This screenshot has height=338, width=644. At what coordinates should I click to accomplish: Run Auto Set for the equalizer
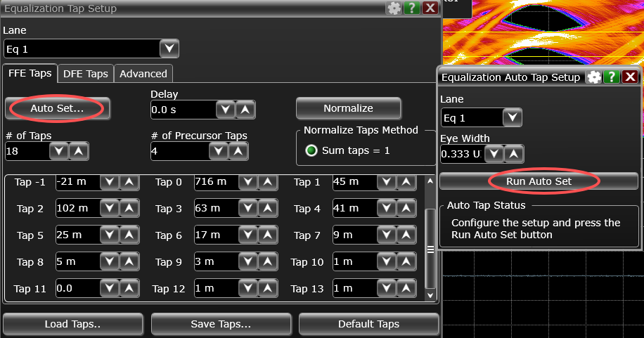pos(539,181)
